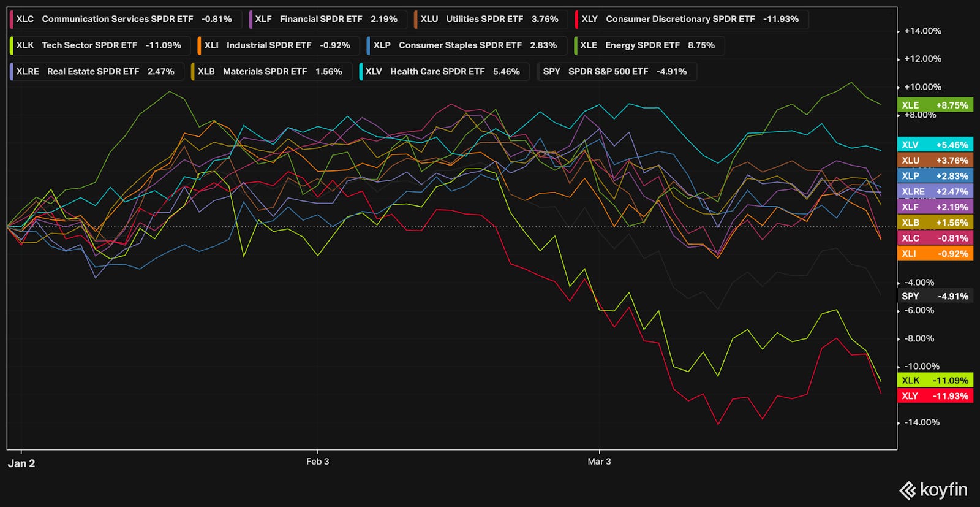Click the +14.00% y-axis label
980x507 pixels.
[x=922, y=31]
